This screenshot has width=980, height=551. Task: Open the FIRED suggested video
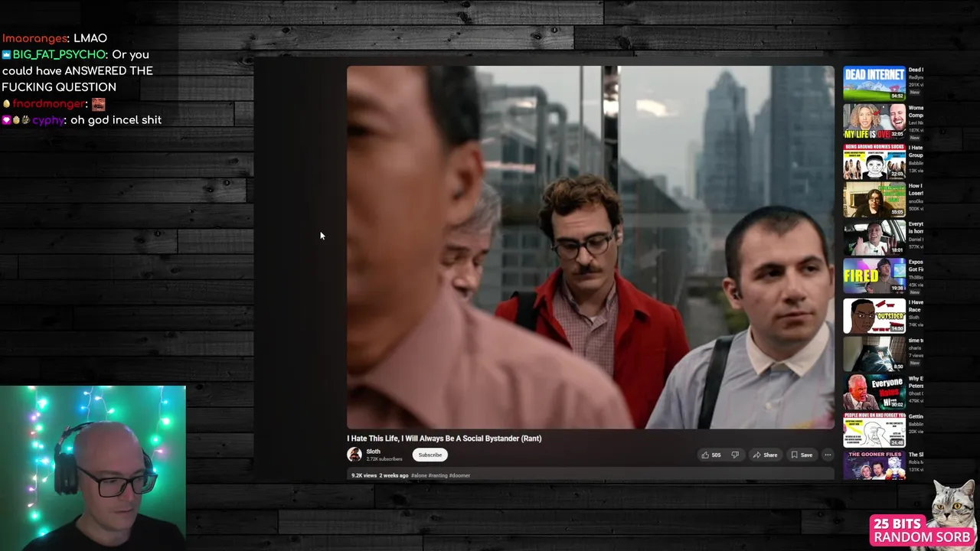click(x=874, y=276)
